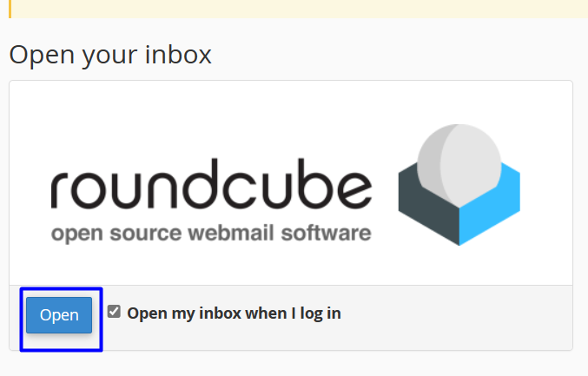
Task: Click the "Open my inbox when I log in" label
Action: 234,313
